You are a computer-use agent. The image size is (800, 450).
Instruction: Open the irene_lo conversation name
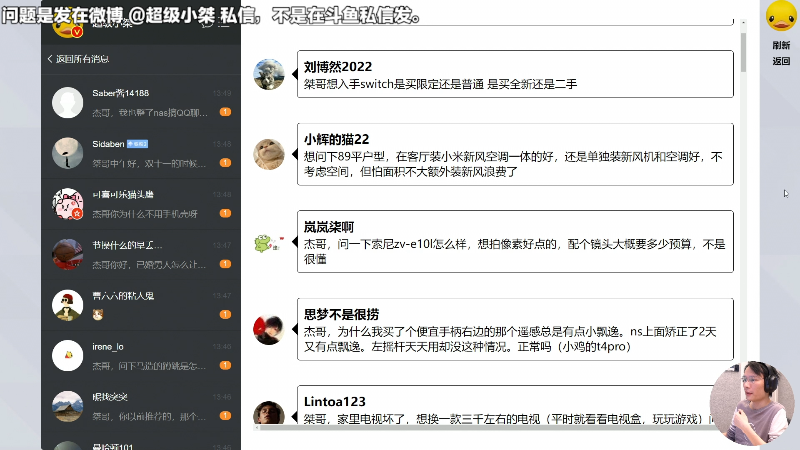(x=108, y=347)
